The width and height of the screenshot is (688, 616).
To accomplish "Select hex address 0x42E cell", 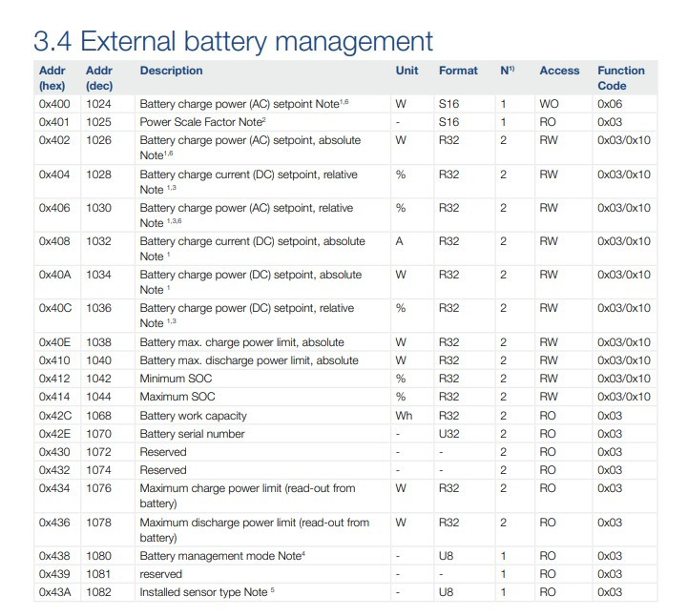I will point(54,434).
